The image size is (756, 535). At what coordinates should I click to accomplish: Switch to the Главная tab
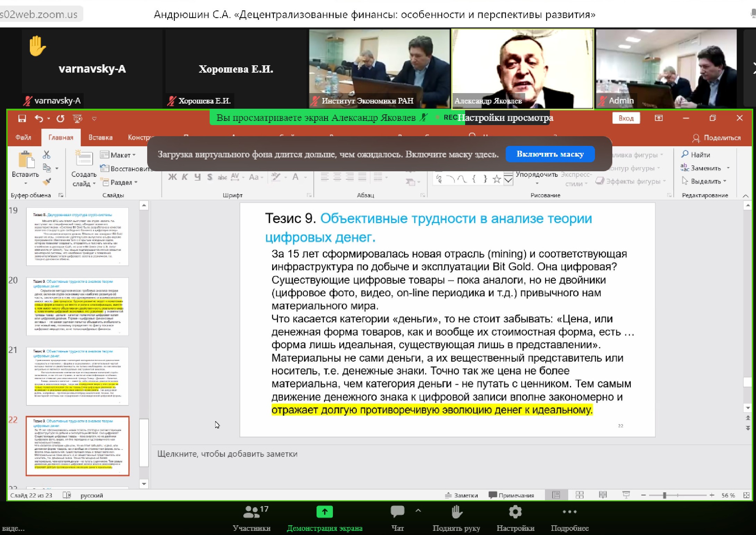pyautogui.click(x=61, y=138)
